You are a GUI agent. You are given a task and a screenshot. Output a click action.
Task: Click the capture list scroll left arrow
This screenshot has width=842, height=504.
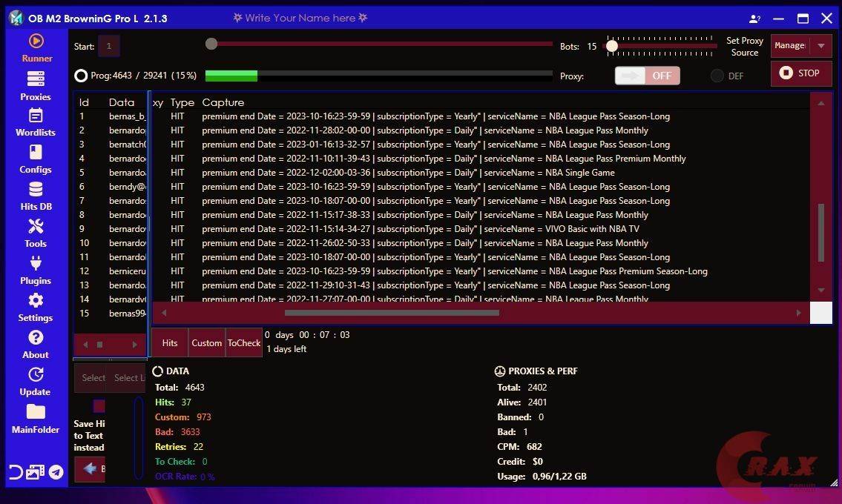tap(164, 313)
